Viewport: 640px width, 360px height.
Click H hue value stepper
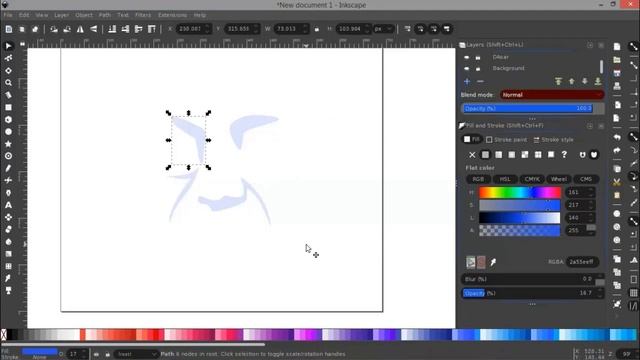pyautogui.click(x=591, y=192)
